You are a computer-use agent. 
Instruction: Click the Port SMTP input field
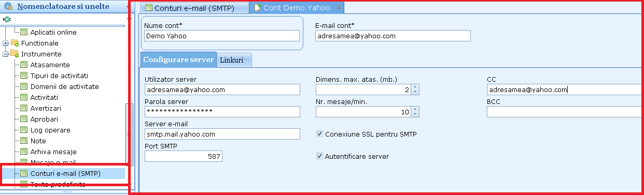coord(184,156)
